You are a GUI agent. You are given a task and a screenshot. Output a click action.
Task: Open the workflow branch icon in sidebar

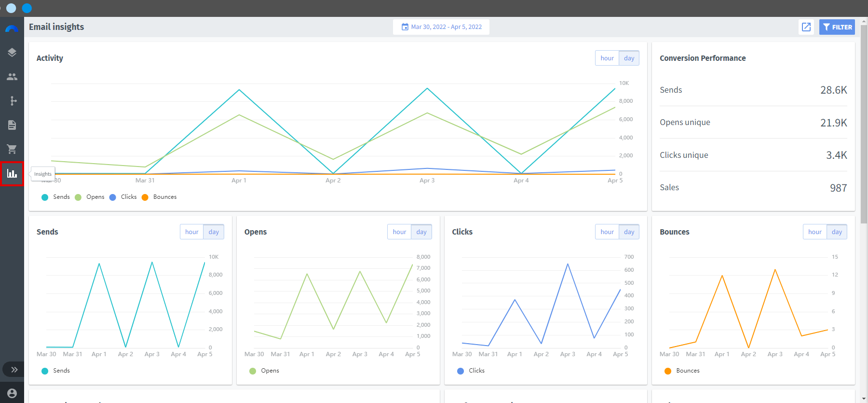point(13,101)
